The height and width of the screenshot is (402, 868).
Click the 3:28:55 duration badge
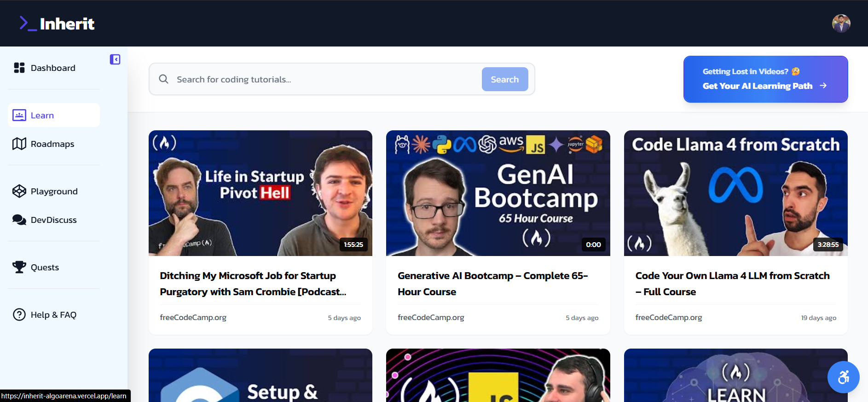coord(828,245)
